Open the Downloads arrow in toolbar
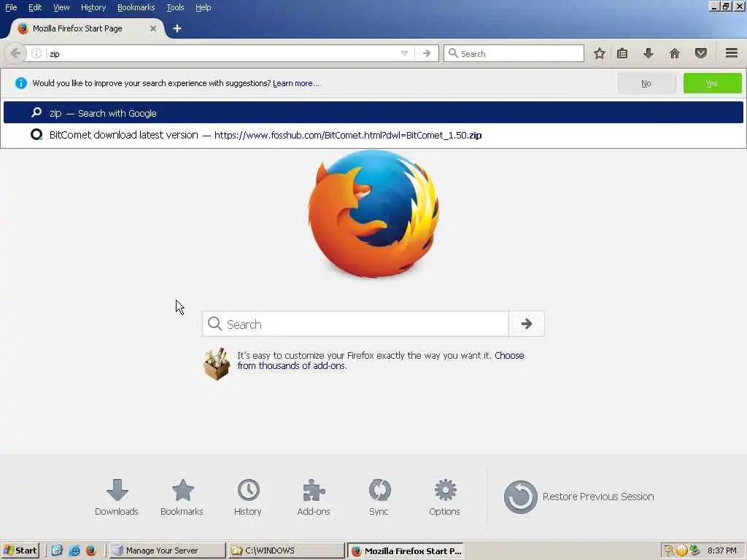 [x=649, y=53]
